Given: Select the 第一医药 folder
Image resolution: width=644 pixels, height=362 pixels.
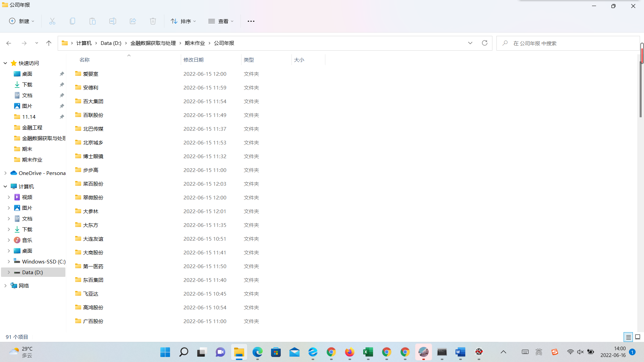Looking at the screenshot, I should (x=93, y=266).
